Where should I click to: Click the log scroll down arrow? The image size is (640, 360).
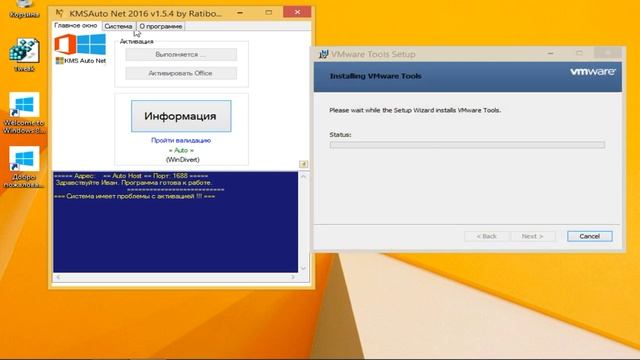coord(303,268)
